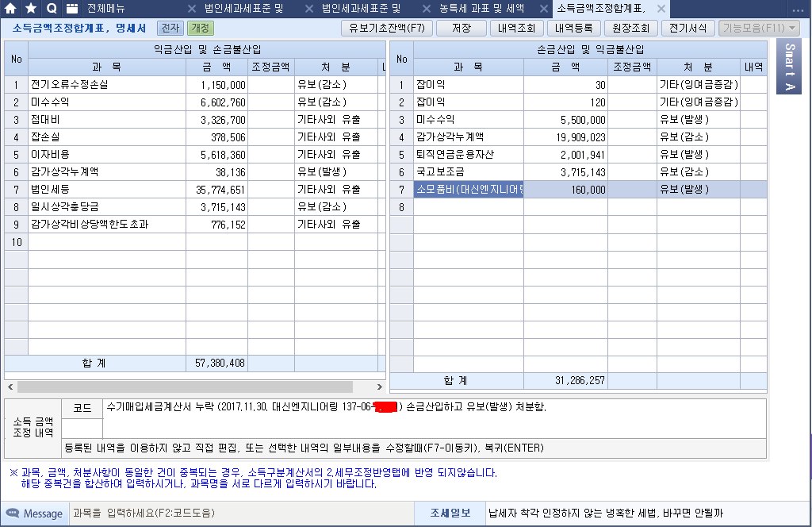Open the tab overflow ellipsis menu
Viewport: 812px width, 527px height.
(x=797, y=10)
